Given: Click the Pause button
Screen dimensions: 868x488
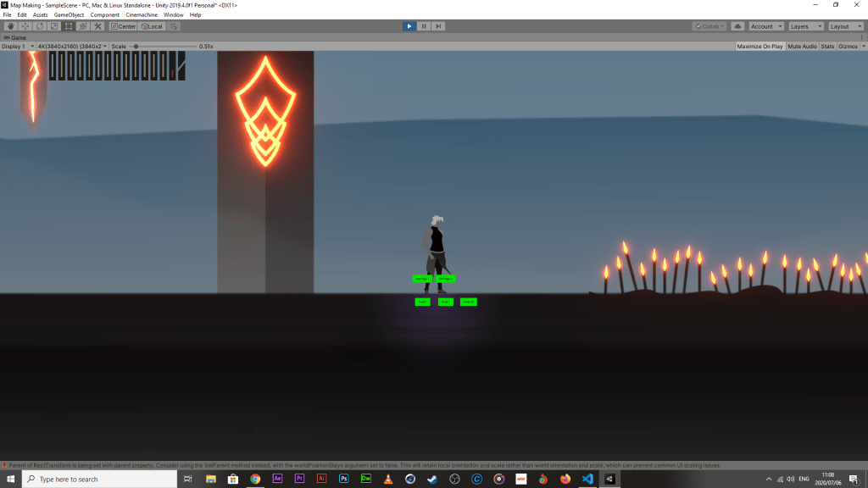Looking at the screenshot, I should click(x=424, y=26).
